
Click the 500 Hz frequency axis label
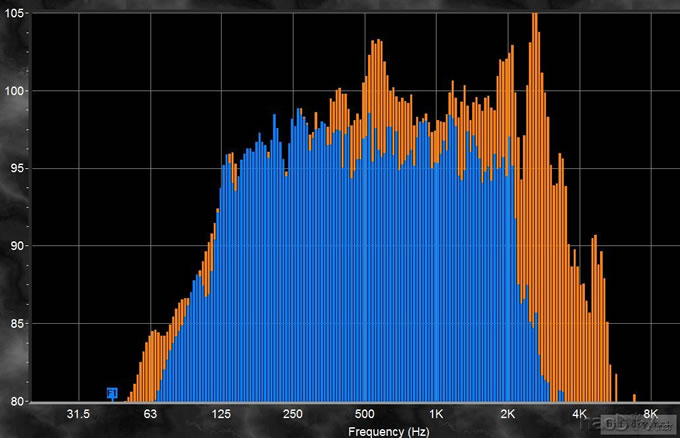[x=364, y=414]
